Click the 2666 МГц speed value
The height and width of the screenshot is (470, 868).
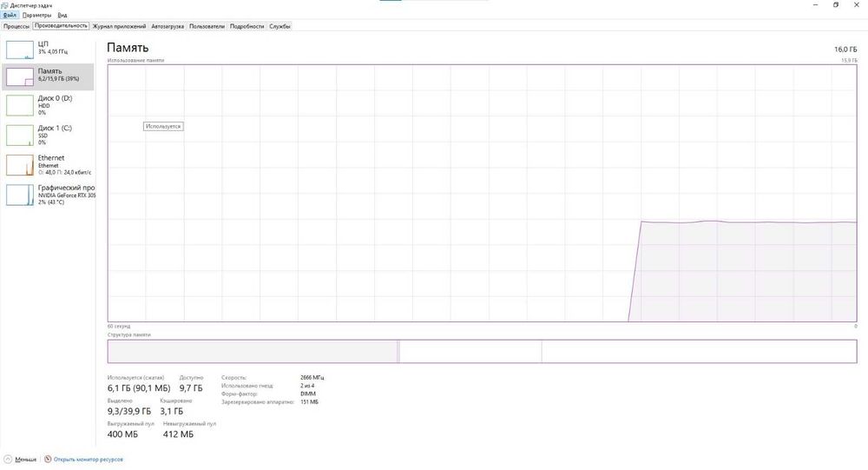click(x=312, y=377)
